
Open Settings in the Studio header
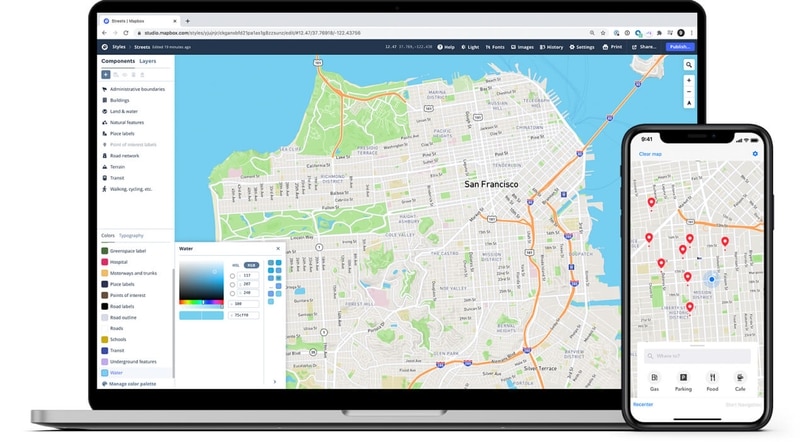tap(582, 47)
